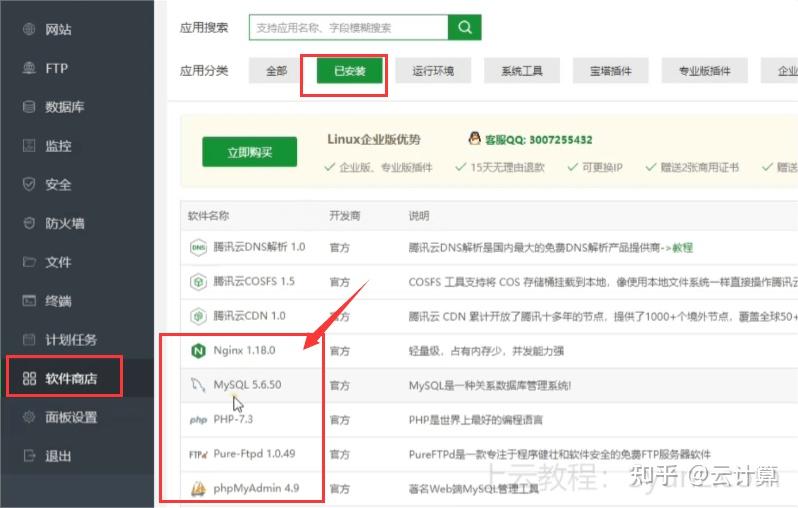
Task: Click the green search magnifier button
Action: [465, 27]
